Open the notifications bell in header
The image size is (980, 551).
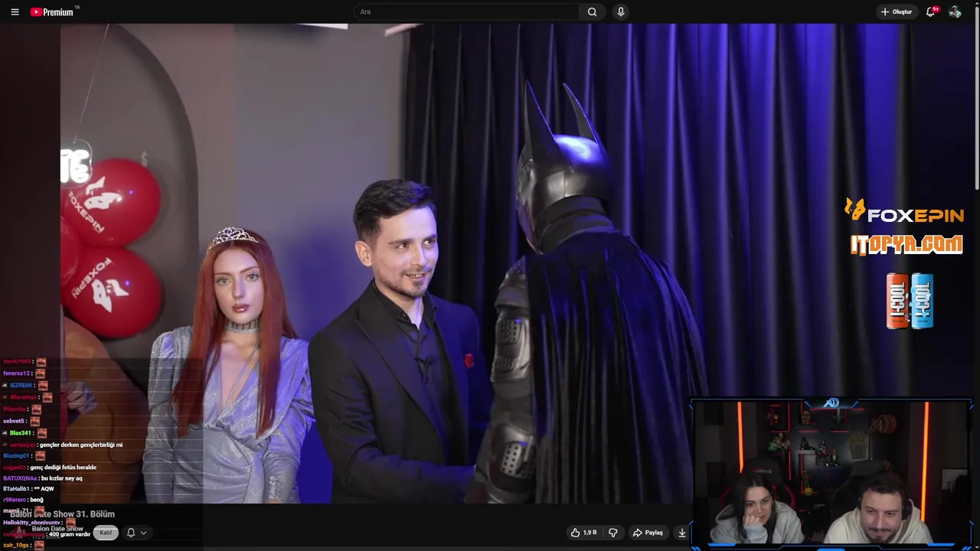tap(931, 11)
